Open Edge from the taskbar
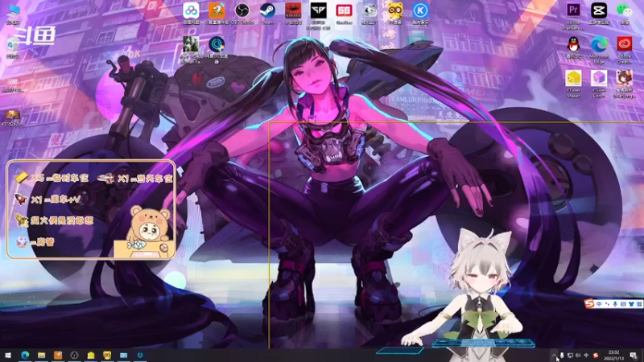 point(25,355)
